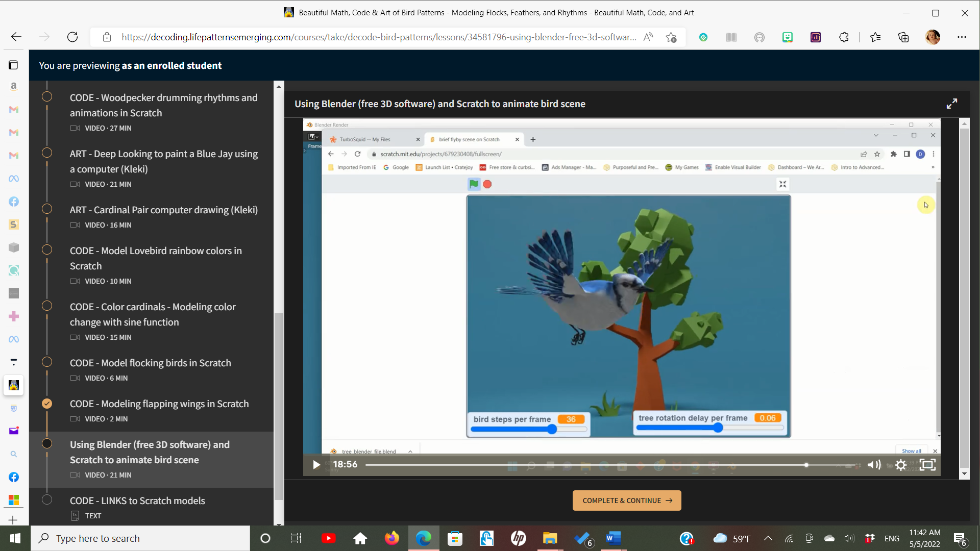This screenshot has width=980, height=551.
Task: Open vertical tabs pane icon
Action: [14, 65]
